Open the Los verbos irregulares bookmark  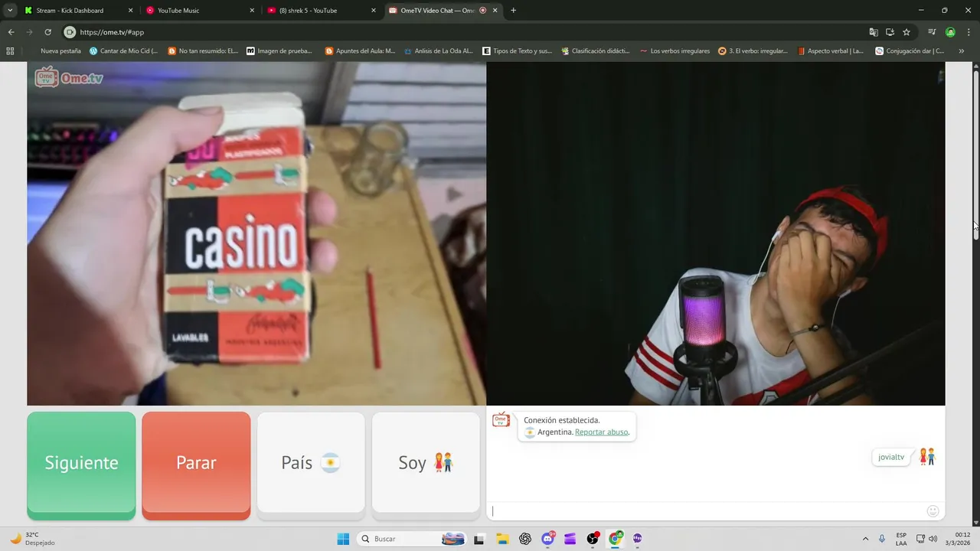[x=675, y=51]
